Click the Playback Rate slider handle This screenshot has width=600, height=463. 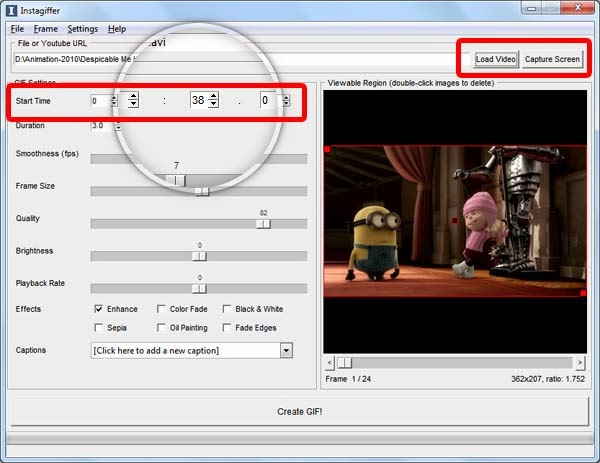click(199, 289)
